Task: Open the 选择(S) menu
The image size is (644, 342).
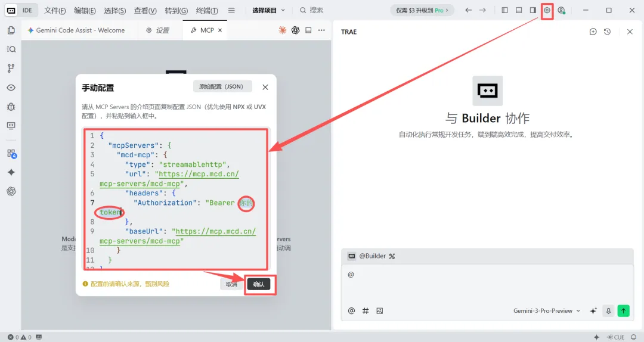Action: coord(115,10)
